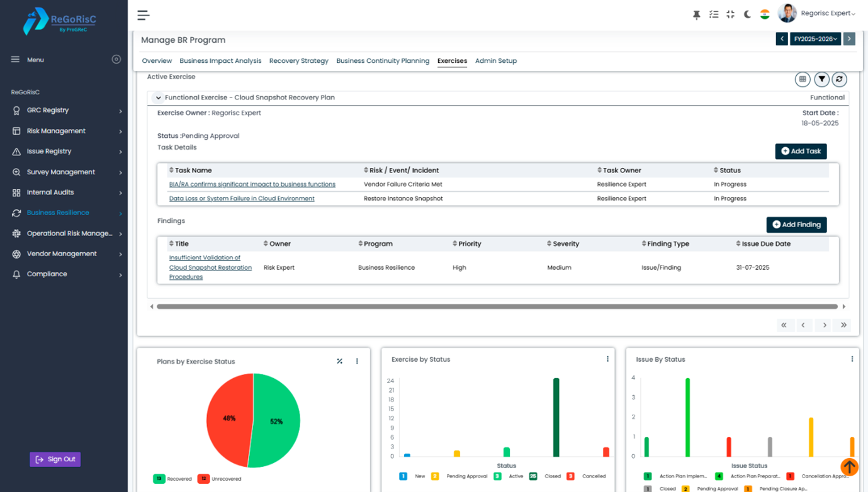Open the Recovery Strategy tab
The width and height of the screenshot is (868, 492).
pyautogui.click(x=298, y=61)
